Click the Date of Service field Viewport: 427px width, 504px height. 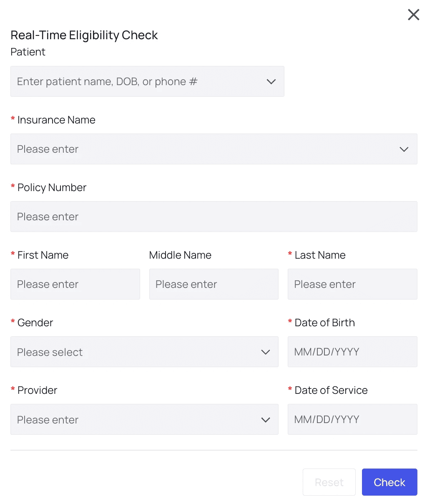[x=352, y=420]
